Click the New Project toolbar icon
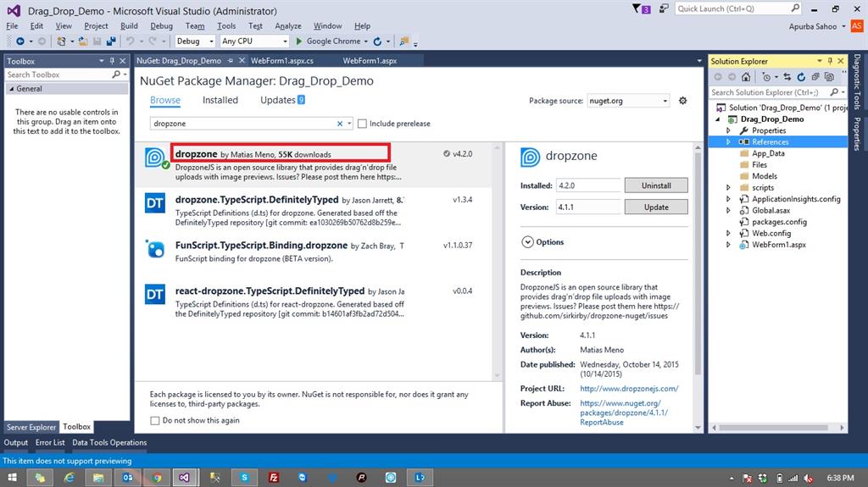The height and width of the screenshot is (487, 868). 61,41
